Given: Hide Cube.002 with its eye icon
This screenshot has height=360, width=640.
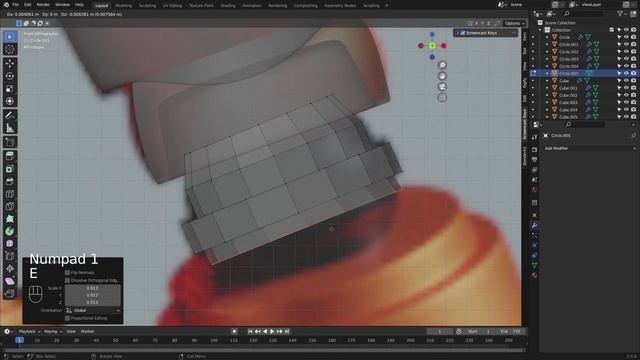Looking at the screenshot, I should pos(626,95).
